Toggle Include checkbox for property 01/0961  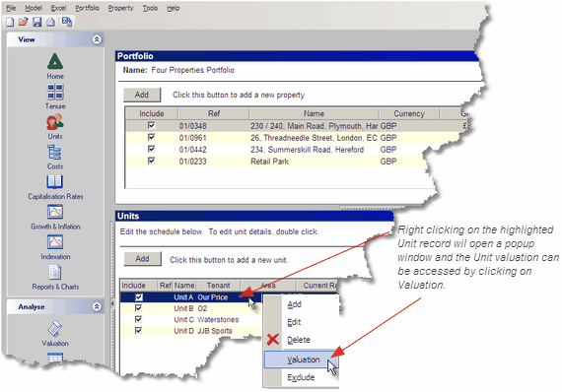tap(151, 137)
